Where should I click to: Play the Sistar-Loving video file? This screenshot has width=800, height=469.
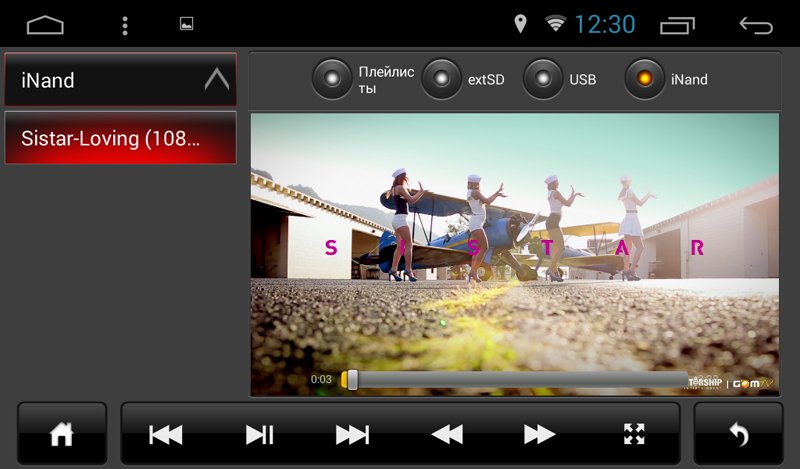click(x=120, y=138)
